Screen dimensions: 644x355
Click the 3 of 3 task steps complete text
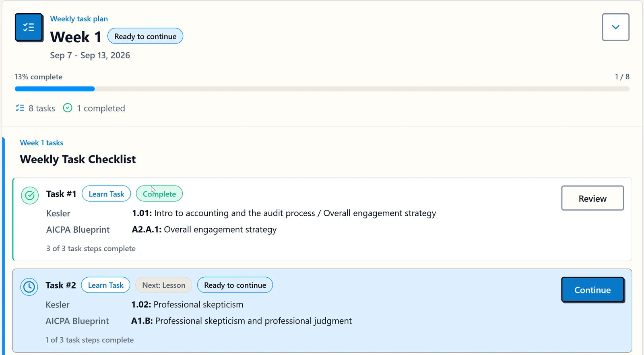coord(91,248)
